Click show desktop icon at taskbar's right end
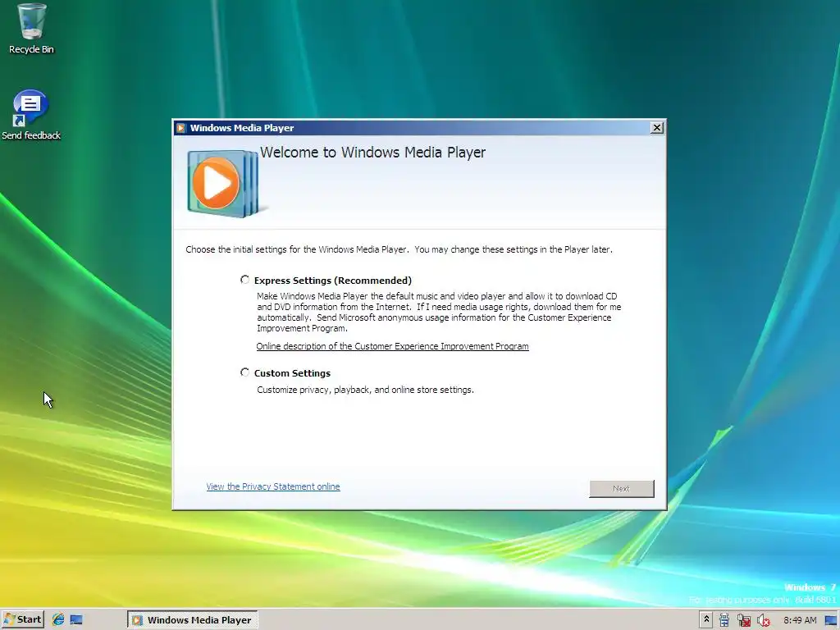The height and width of the screenshot is (630, 840). (831, 620)
